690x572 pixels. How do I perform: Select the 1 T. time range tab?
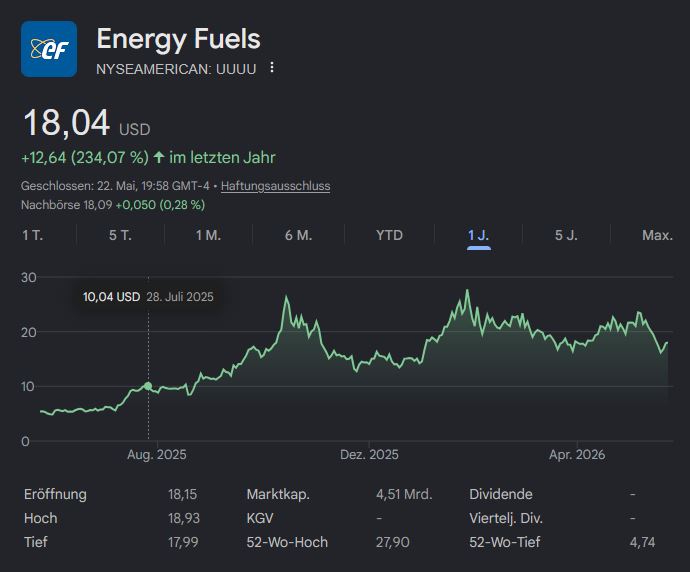33,235
